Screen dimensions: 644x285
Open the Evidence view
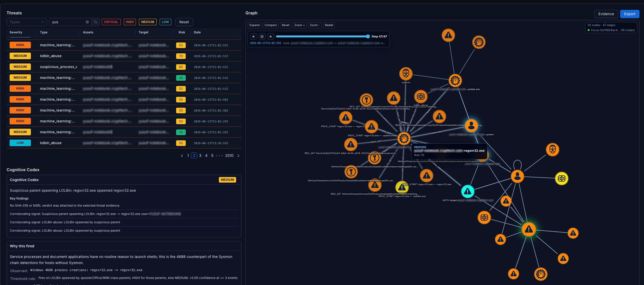click(x=606, y=14)
